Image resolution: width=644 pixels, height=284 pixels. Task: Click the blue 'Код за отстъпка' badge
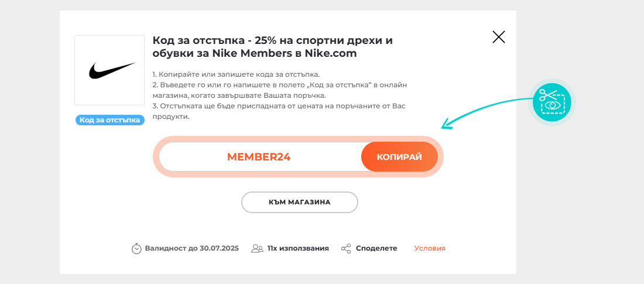click(109, 120)
